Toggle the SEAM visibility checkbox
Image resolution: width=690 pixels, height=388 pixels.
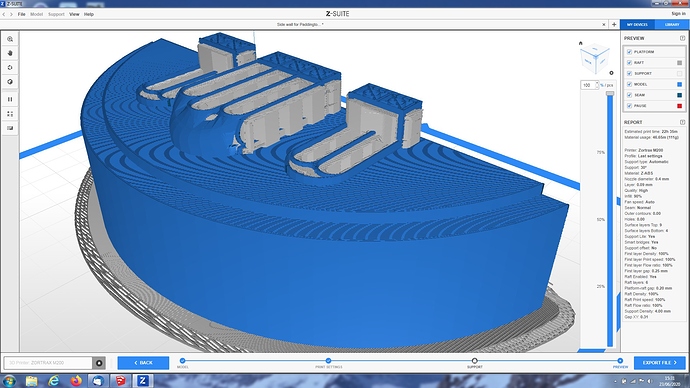(x=629, y=95)
